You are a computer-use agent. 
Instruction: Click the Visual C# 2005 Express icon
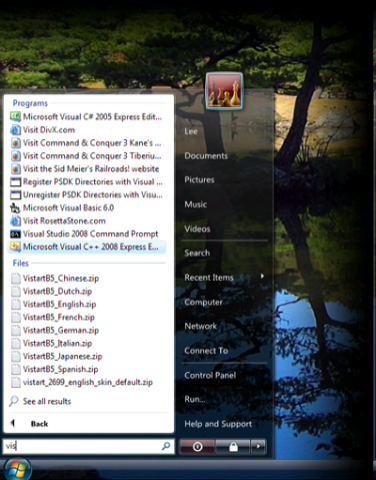(15, 117)
